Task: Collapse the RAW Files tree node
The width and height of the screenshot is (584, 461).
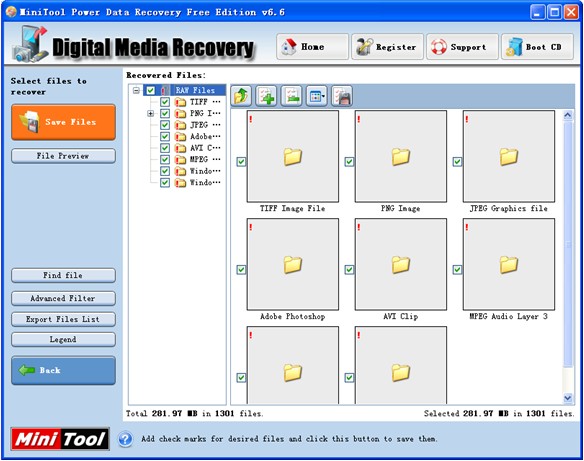Action: [x=136, y=90]
